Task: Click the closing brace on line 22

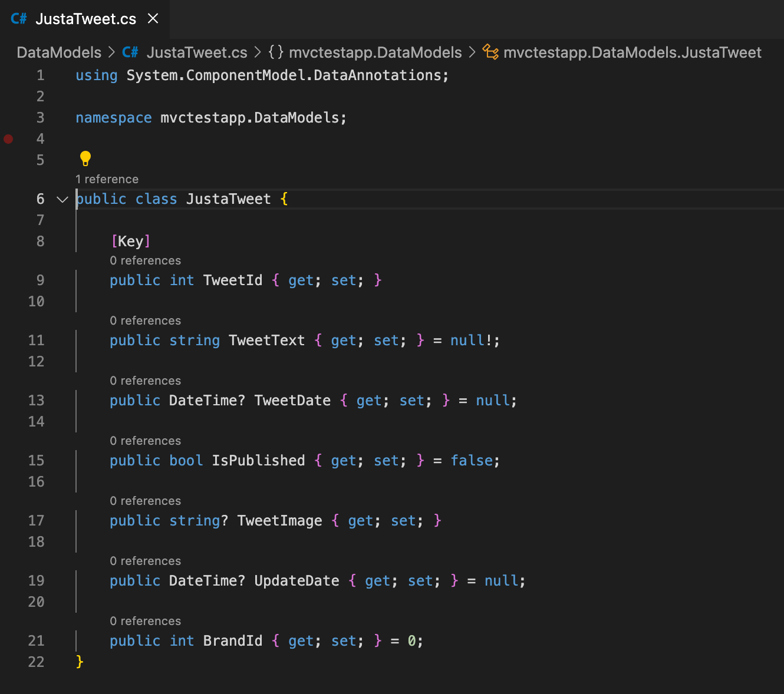Action: (x=80, y=662)
